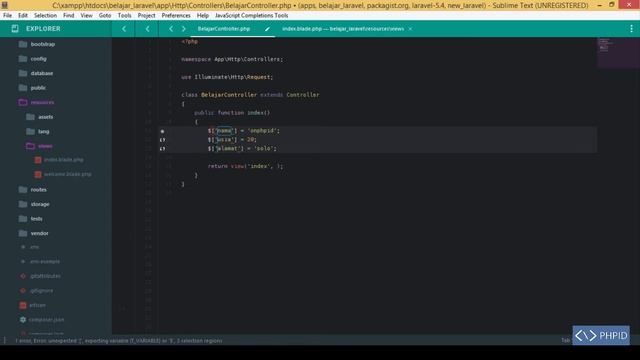Open the Tools menu
640x360 pixels.
pos(124,16)
